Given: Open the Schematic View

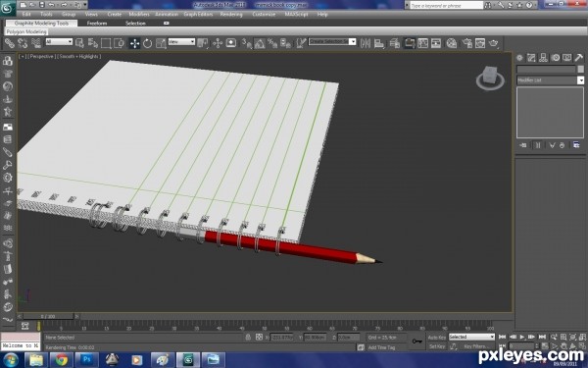Looking at the screenshot, I should pos(436,43).
